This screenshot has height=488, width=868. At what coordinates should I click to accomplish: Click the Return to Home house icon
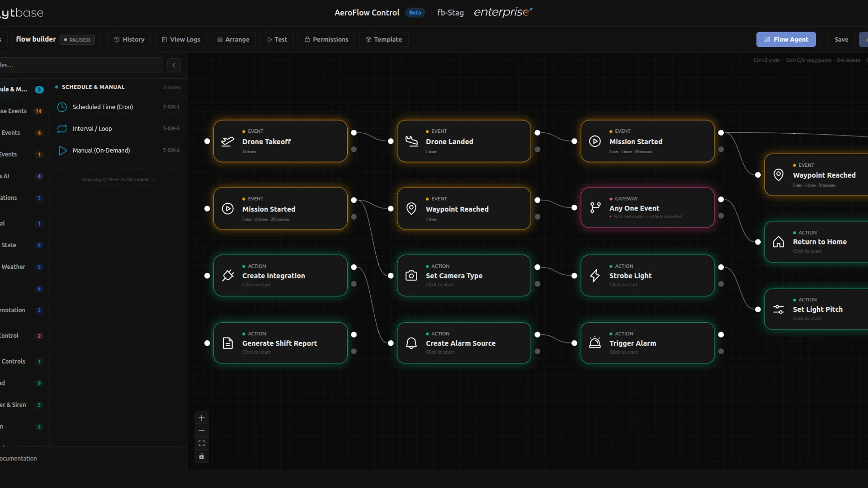pyautogui.click(x=778, y=242)
